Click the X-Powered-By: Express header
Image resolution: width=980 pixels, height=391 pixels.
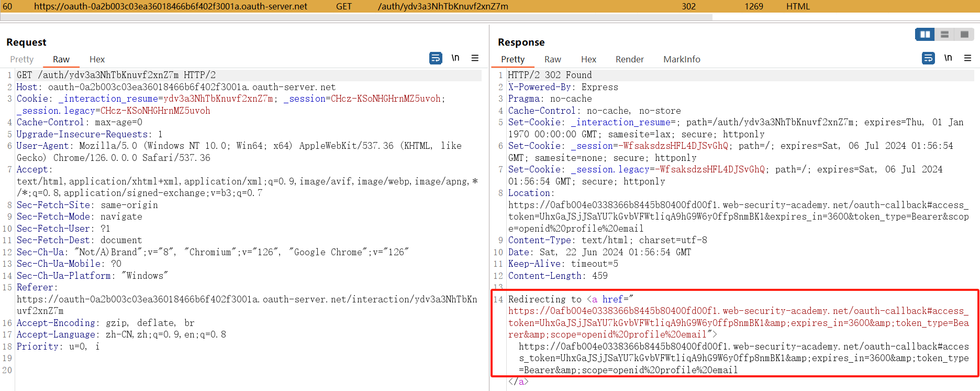[x=563, y=87]
